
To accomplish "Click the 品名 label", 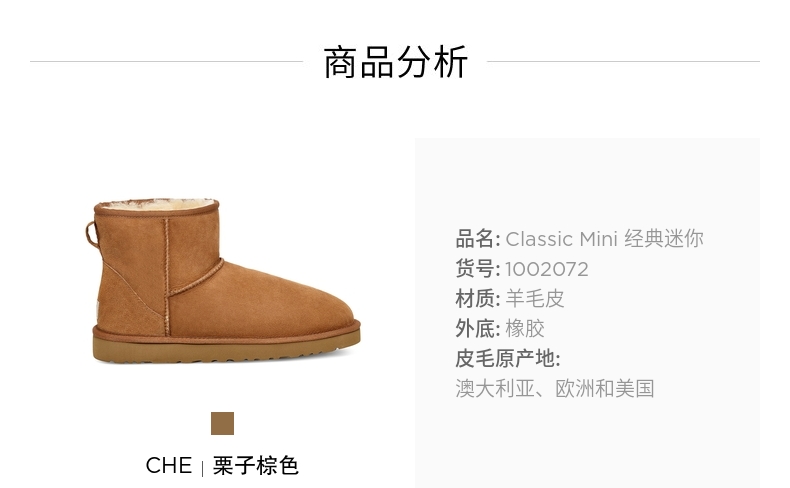I will tap(478, 239).
